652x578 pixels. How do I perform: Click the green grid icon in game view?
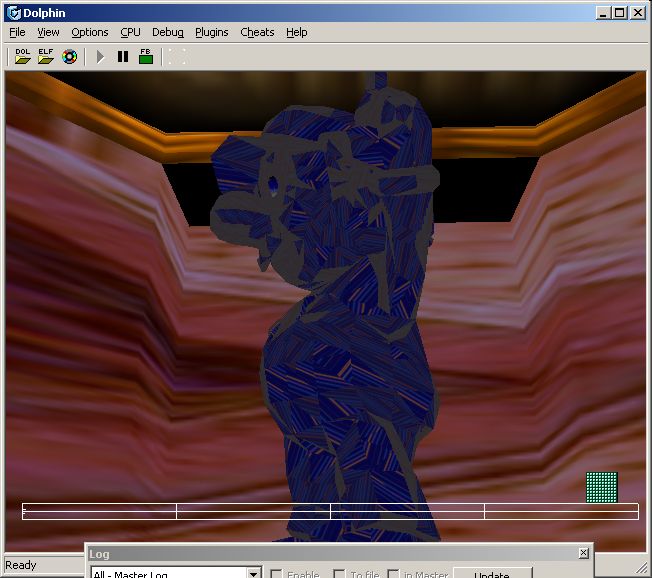click(602, 487)
